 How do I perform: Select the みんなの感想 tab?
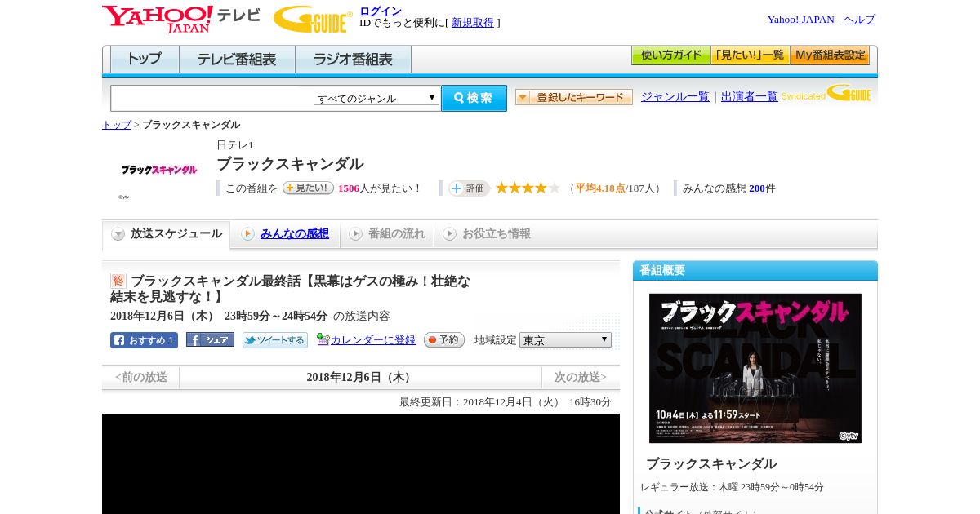click(285, 234)
